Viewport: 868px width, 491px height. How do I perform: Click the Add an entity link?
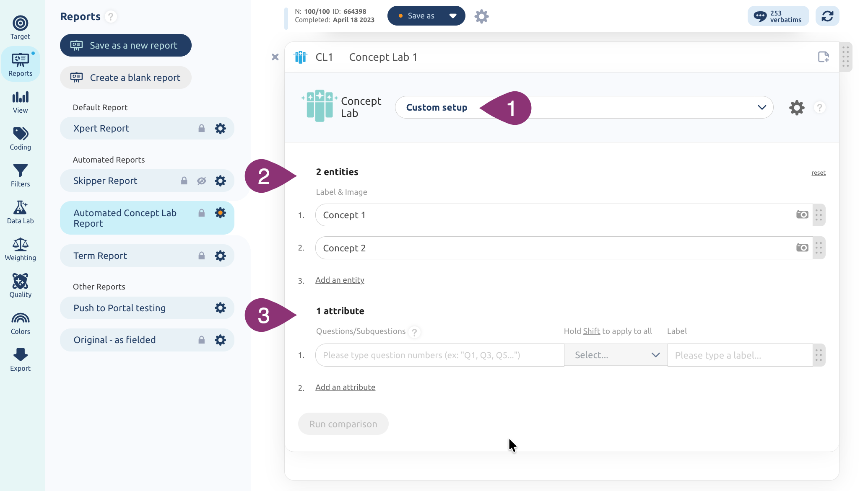pos(340,280)
